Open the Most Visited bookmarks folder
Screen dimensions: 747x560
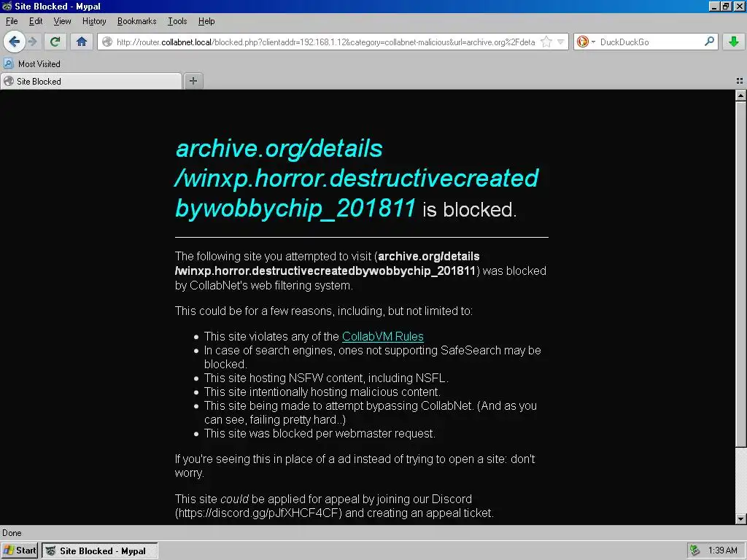[32, 64]
